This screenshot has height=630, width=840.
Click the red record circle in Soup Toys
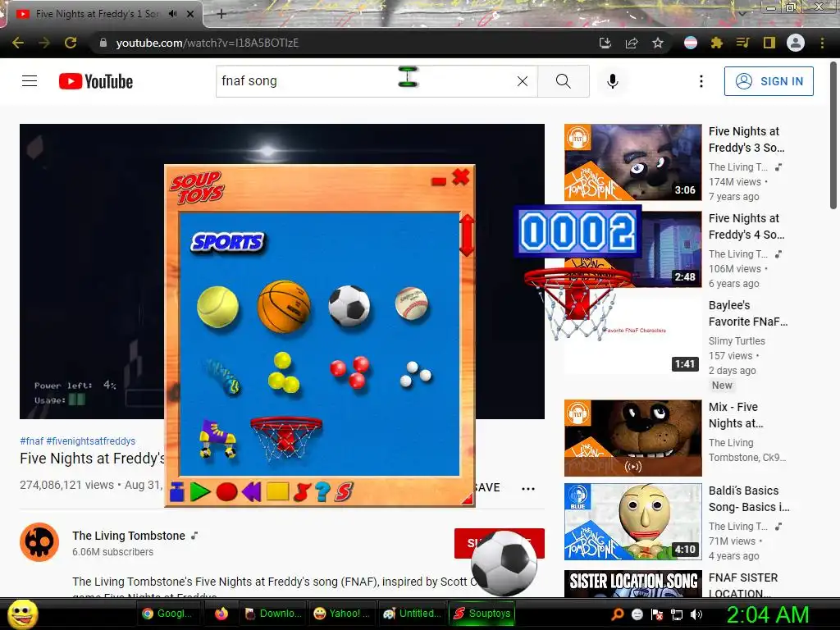click(226, 491)
